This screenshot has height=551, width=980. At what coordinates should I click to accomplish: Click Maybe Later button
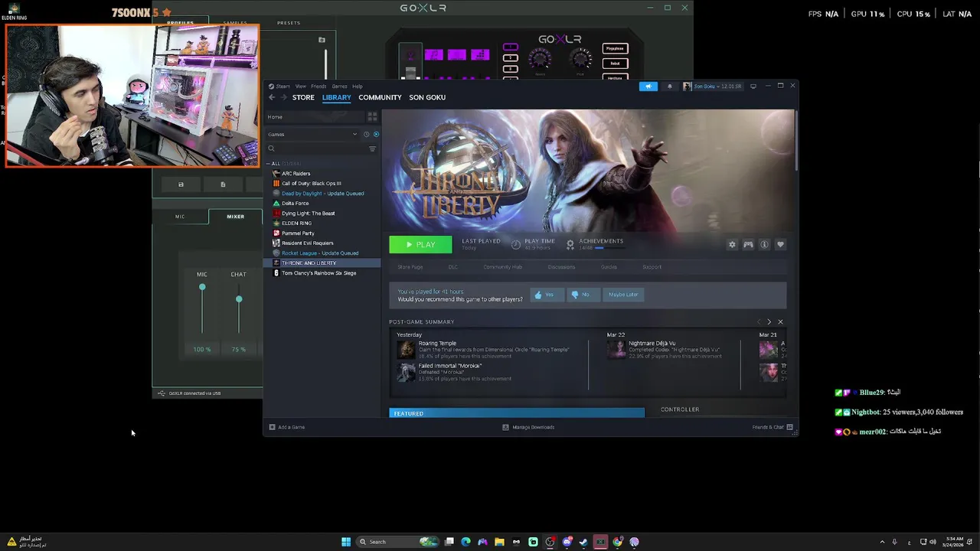[622, 295]
